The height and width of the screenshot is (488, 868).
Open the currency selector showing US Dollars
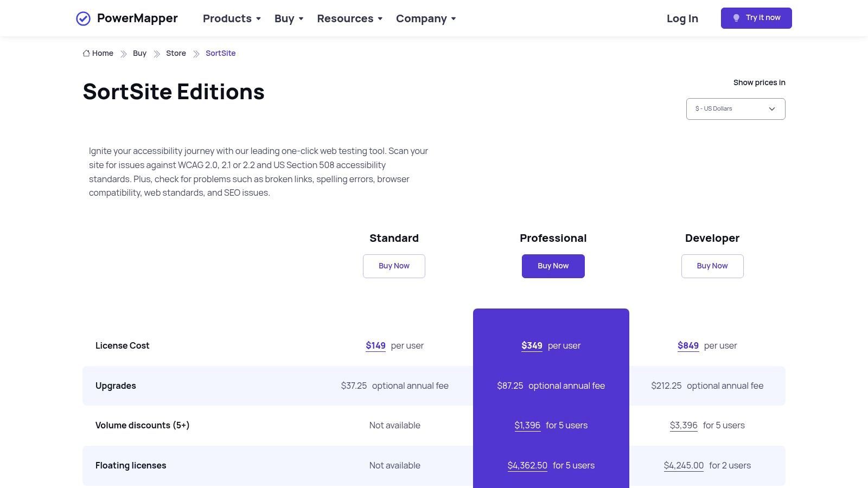click(x=735, y=108)
